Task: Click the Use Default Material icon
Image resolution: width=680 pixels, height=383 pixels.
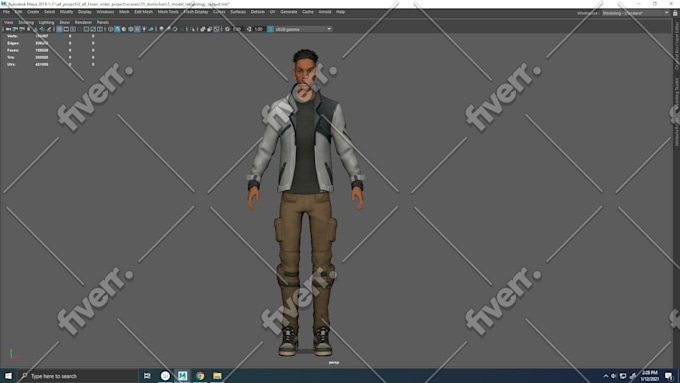Action: 124,29
